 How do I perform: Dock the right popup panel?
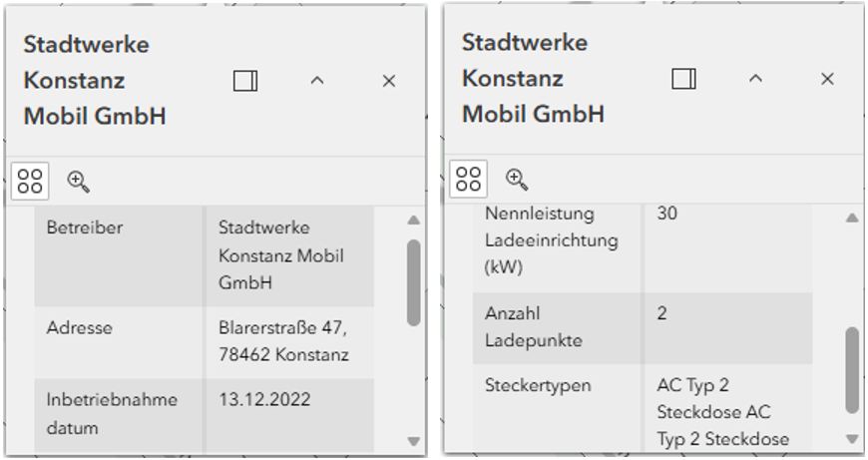[683, 79]
